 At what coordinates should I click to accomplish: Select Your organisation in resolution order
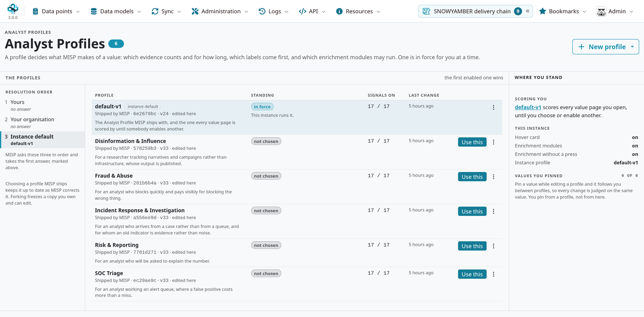click(x=42, y=122)
